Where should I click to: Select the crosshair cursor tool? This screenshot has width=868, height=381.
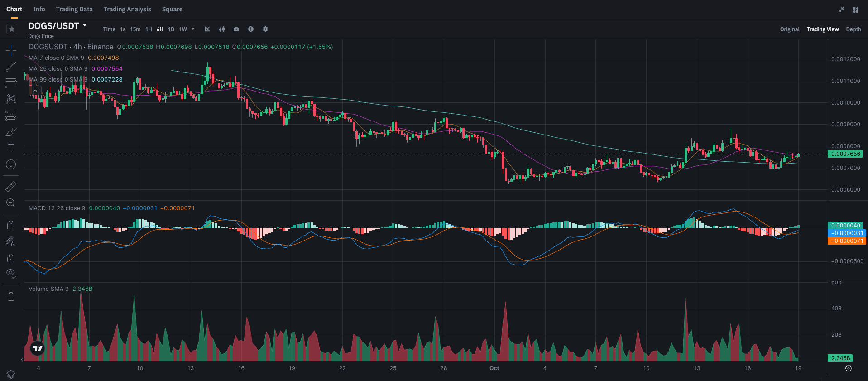pyautogui.click(x=11, y=50)
